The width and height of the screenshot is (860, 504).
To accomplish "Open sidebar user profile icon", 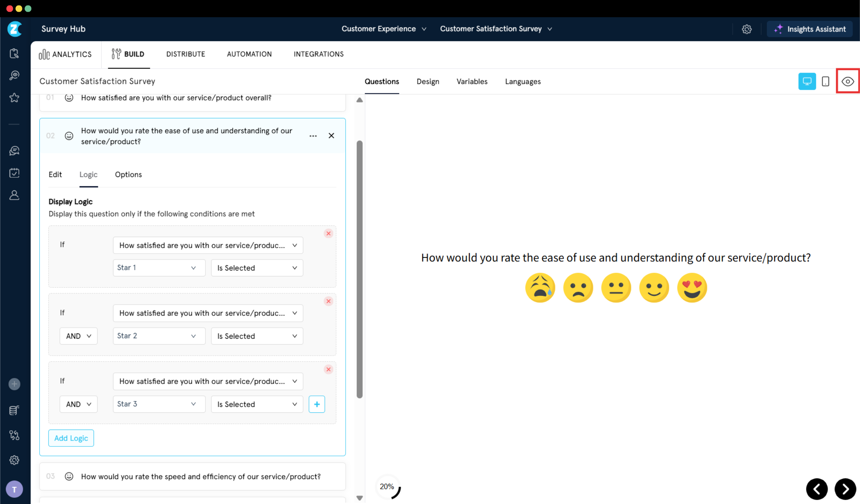I will tap(14, 195).
